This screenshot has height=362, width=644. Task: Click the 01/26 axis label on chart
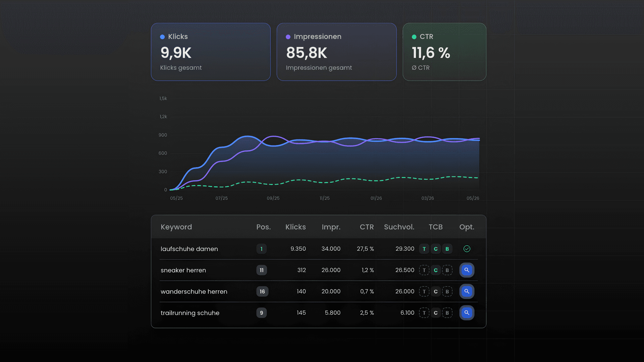click(x=376, y=198)
